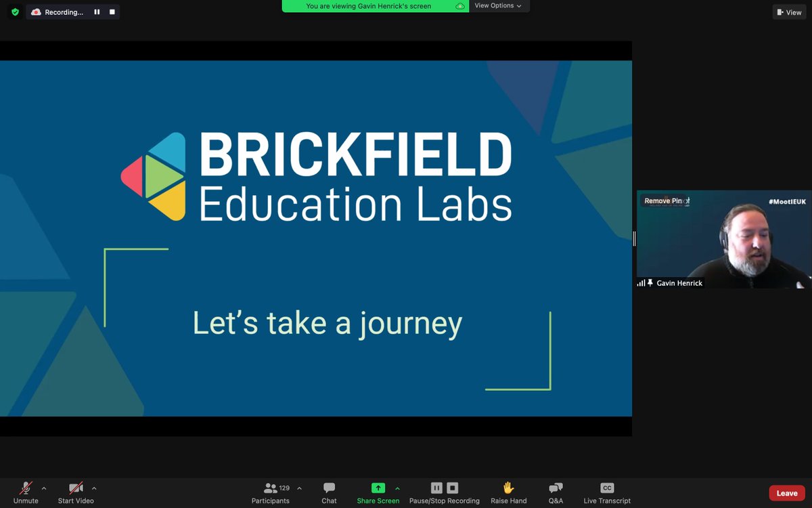Click the green encryption shield icon
Screen dimensions: 812x508
click(x=15, y=12)
